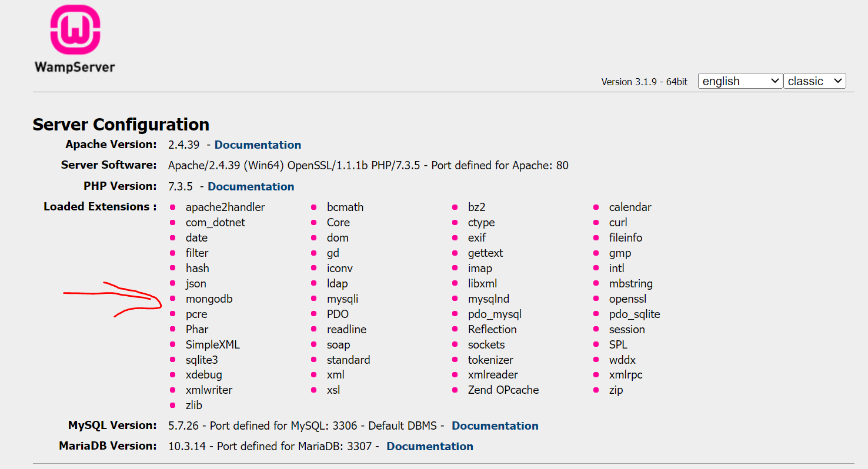Select the sqlite3 extension text
The image size is (868, 469).
point(202,360)
